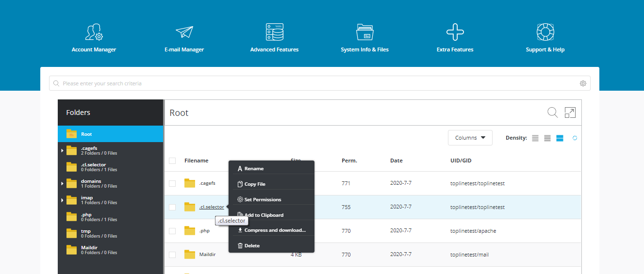Check the .cl.selector row checkbox
The height and width of the screenshot is (274, 644).
(x=172, y=207)
